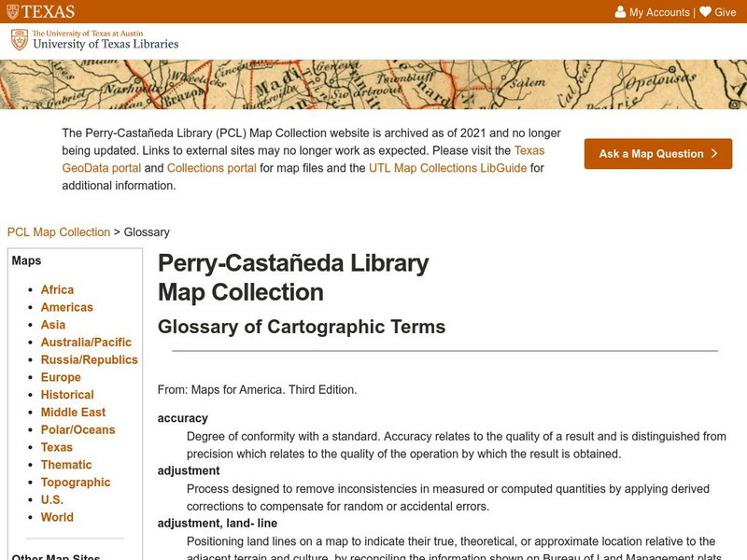
Task: Open the My Accounts link
Action: (659, 12)
